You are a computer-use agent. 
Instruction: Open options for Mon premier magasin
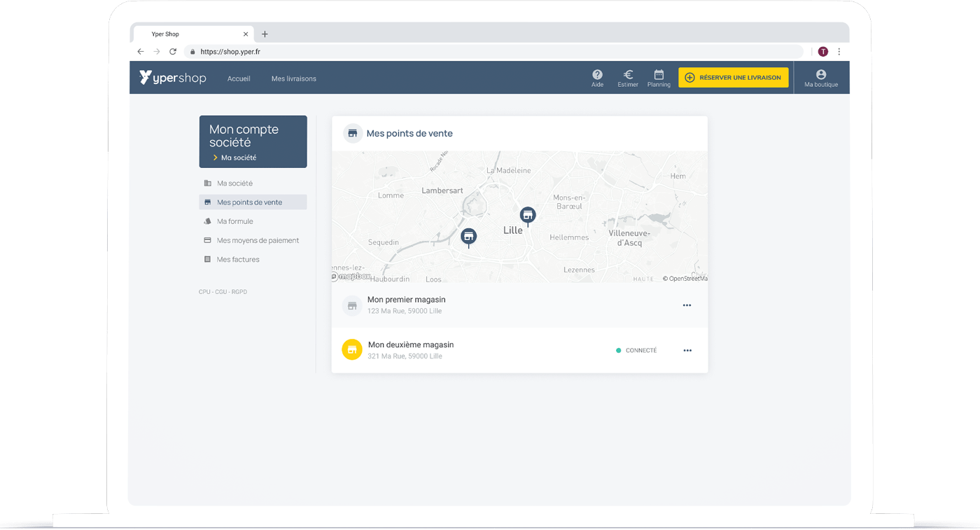click(687, 305)
